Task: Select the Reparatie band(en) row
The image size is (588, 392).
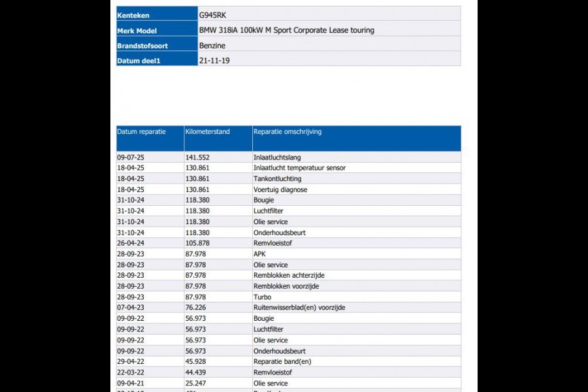Action: point(282,361)
